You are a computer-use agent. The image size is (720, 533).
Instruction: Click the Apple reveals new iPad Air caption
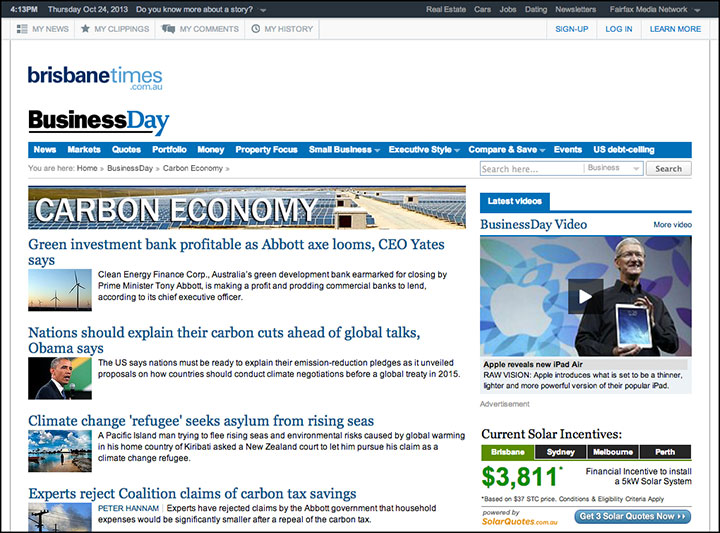click(x=533, y=364)
